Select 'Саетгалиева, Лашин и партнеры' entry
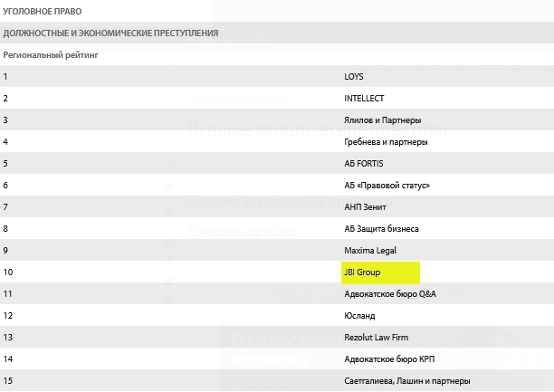The height and width of the screenshot is (392, 554). pos(407,381)
